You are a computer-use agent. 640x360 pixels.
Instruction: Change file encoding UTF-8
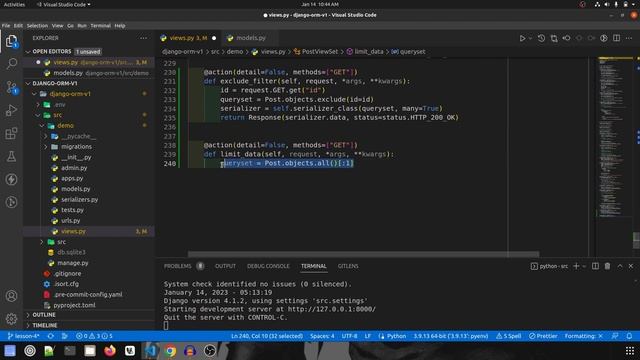click(x=349, y=336)
